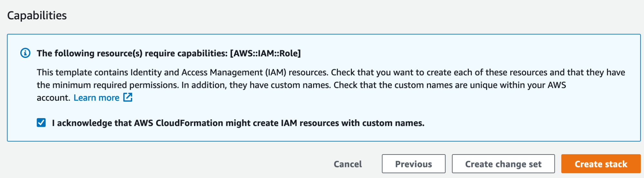Click the Capabilities section heading
Viewport: 644px width, 178px height.
click(37, 15)
